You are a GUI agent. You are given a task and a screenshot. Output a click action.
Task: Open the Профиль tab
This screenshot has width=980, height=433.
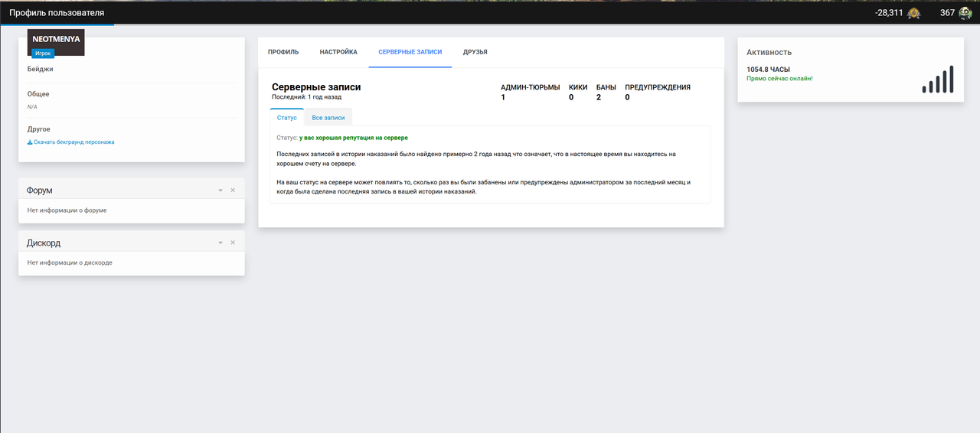(283, 52)
